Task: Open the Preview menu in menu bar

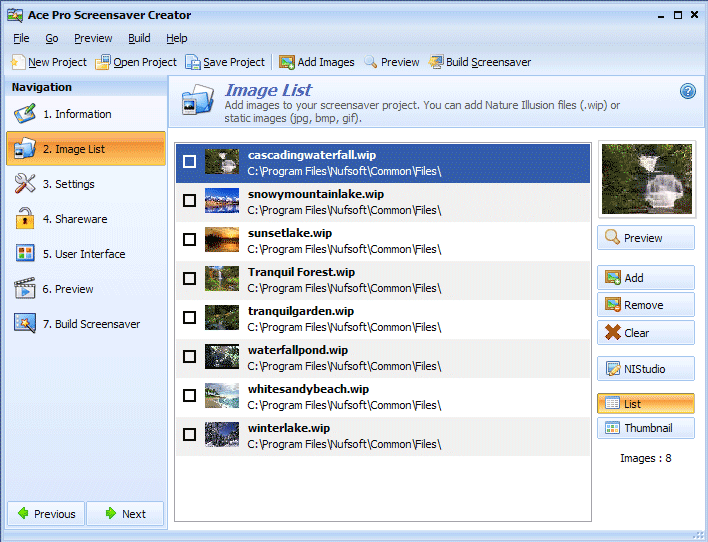Action: click(93, 38)
